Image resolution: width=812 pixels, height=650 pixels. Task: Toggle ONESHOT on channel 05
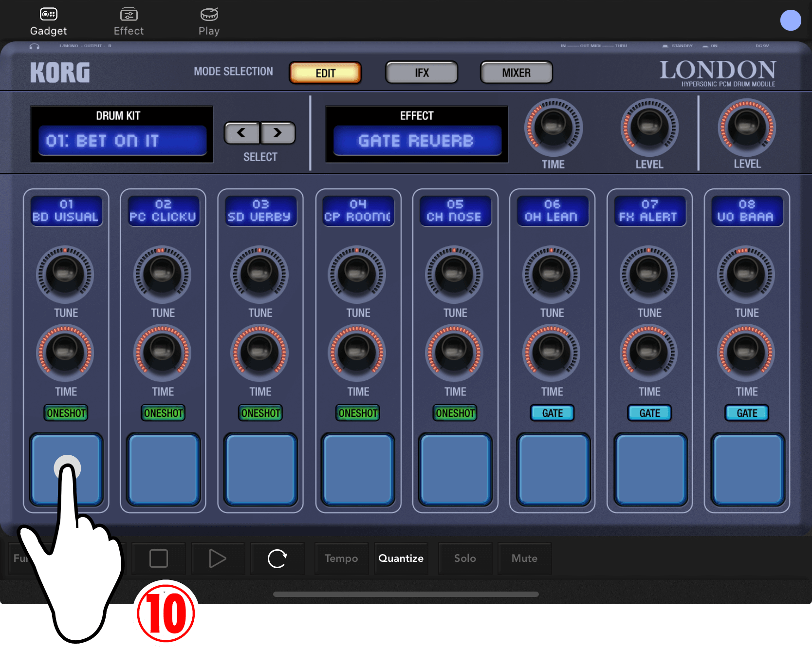tap(455, 413)
